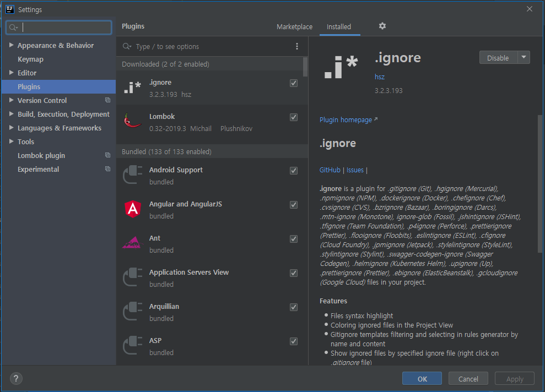Focus the settings search input field
The height and width of the screenshot is (392, 545).
point(59,28)
